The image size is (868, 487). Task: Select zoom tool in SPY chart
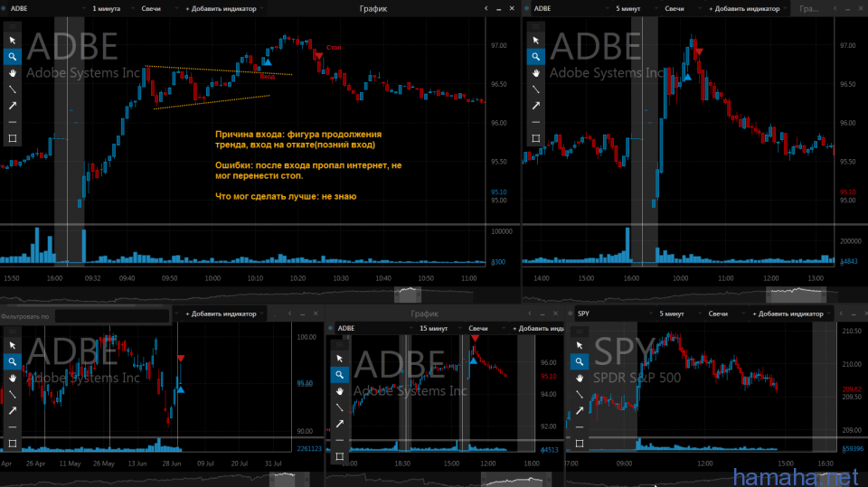(x=579, y=361)
